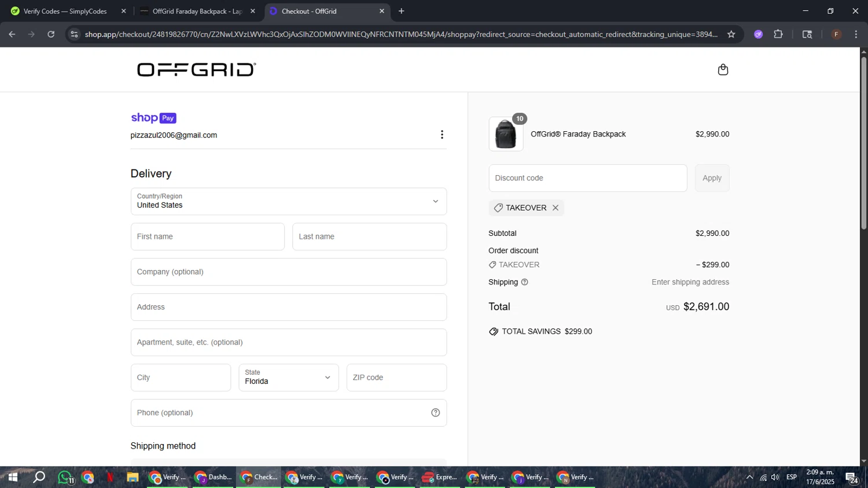Open the Check... Chrome taskbar window

259,478
